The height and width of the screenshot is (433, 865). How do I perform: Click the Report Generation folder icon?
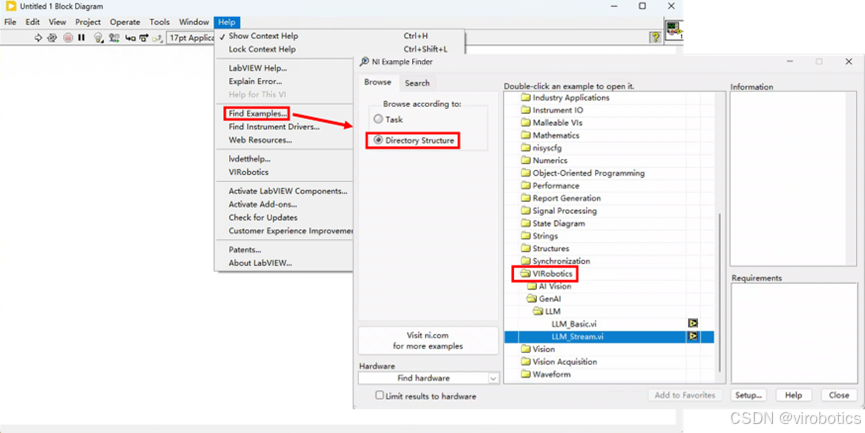pos(526,198)
